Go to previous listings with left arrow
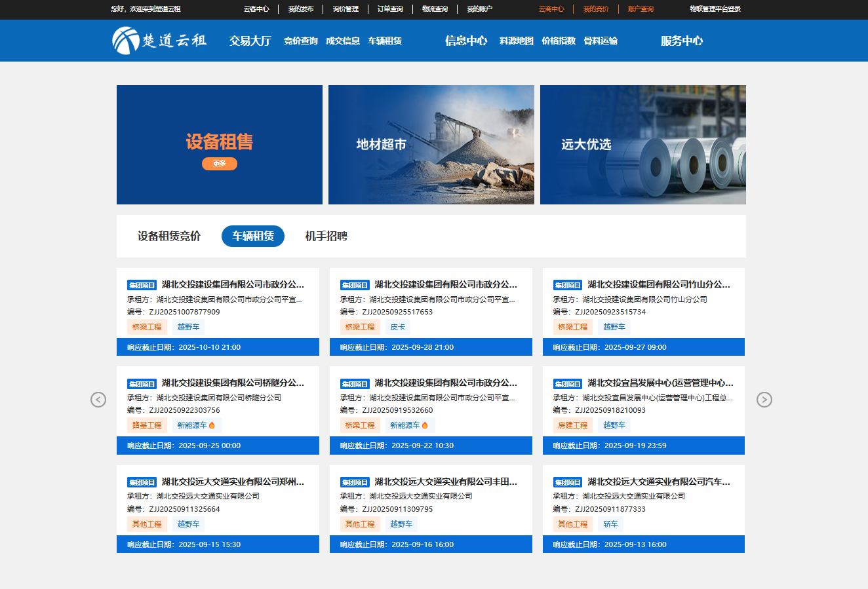The image size is (868, 589). [98, 400]
